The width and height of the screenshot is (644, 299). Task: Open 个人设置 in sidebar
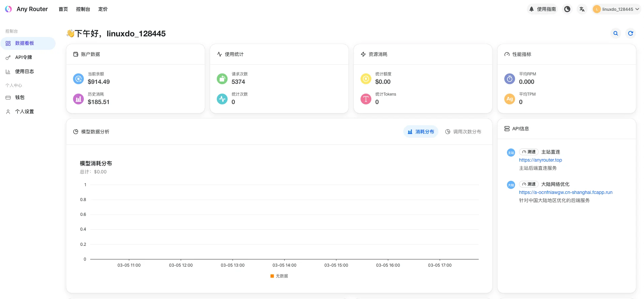(24, 111)
